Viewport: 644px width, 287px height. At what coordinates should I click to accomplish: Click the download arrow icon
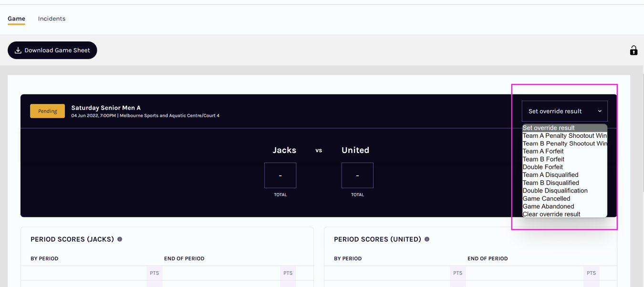click(x=18, y=50)
